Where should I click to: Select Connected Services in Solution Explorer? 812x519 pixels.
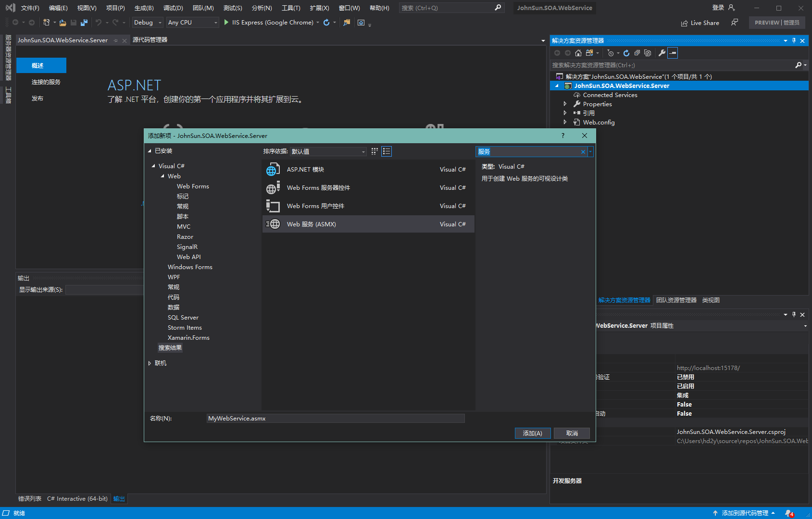610,95
